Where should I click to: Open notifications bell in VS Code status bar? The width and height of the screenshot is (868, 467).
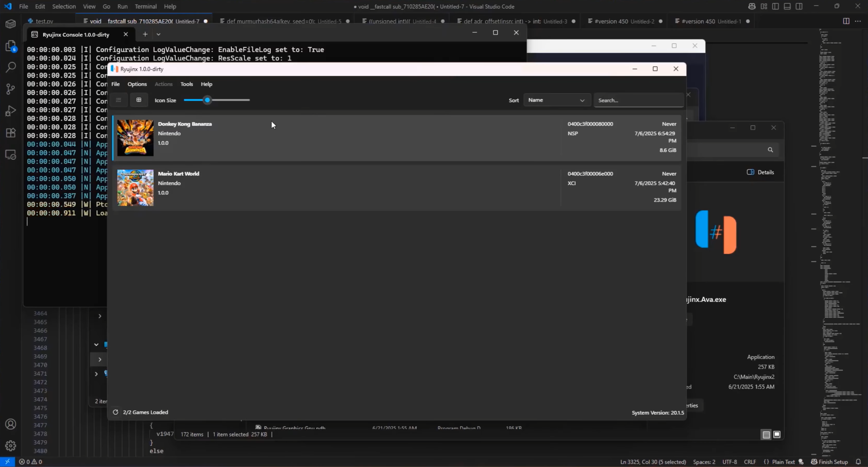(x=859, y=462)
